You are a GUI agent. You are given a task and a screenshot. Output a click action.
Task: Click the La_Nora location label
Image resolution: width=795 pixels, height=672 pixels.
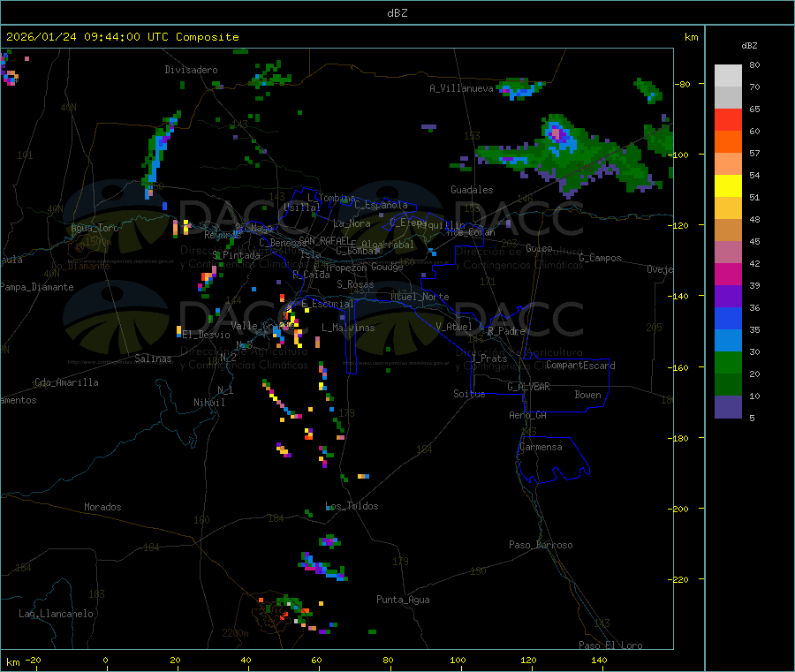tap(352, 223)
